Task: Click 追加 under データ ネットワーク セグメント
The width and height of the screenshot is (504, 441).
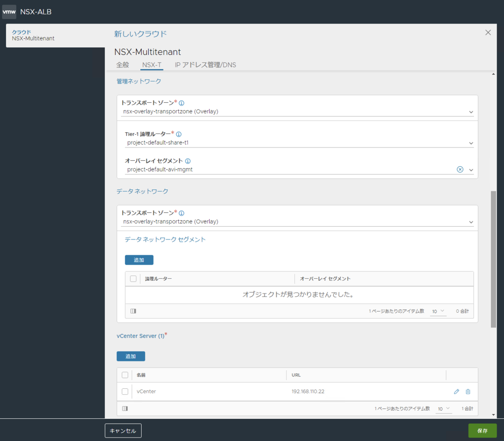Action: (x=139, y=260)
